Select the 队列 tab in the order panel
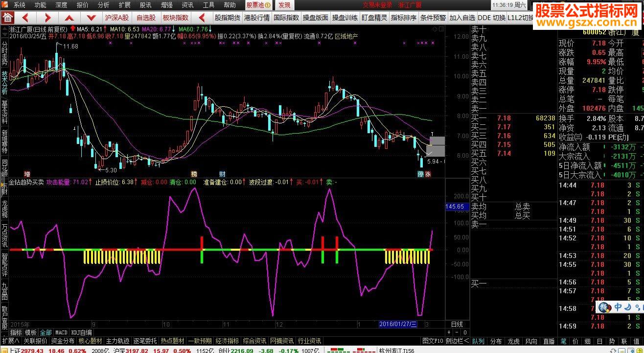The width and height of the screenshot is (644, 353). coord(478,341)
